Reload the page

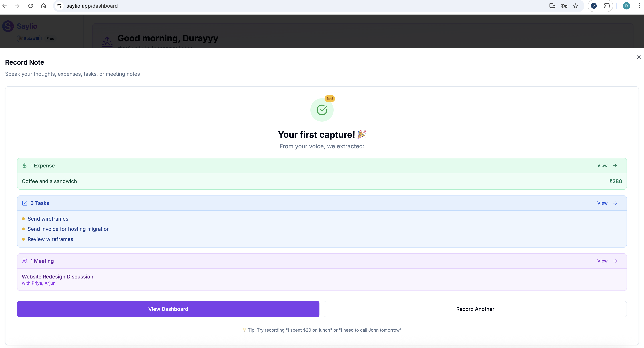(31, 6)
